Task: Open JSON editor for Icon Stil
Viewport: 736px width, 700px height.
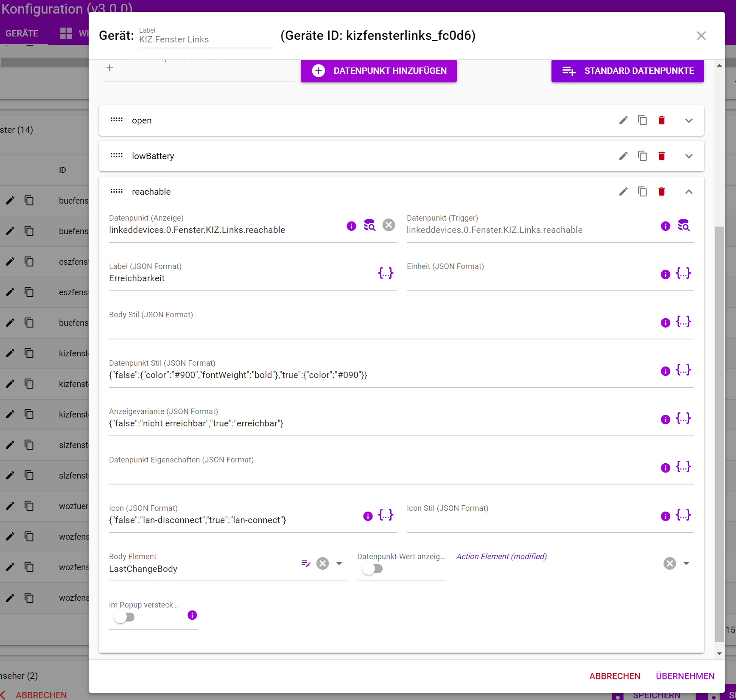Action: coord(683,515)
